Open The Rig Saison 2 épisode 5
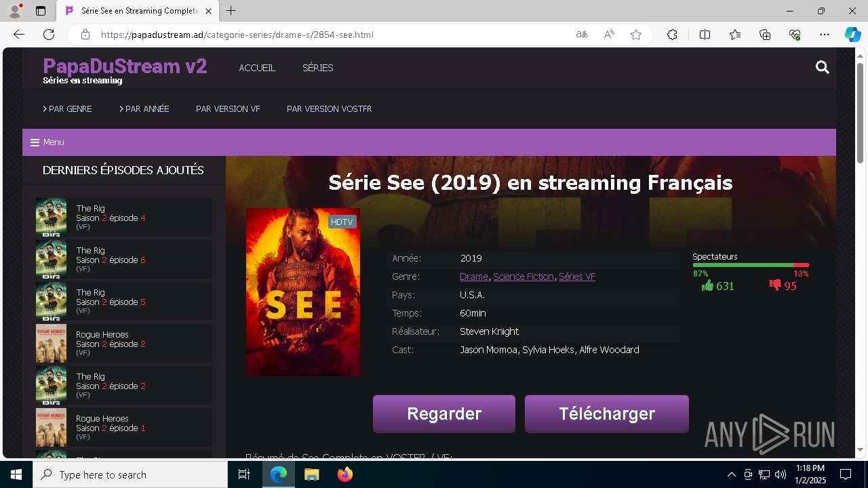The width and height of the screenshot is (868, 488). (x=124, y=301)
